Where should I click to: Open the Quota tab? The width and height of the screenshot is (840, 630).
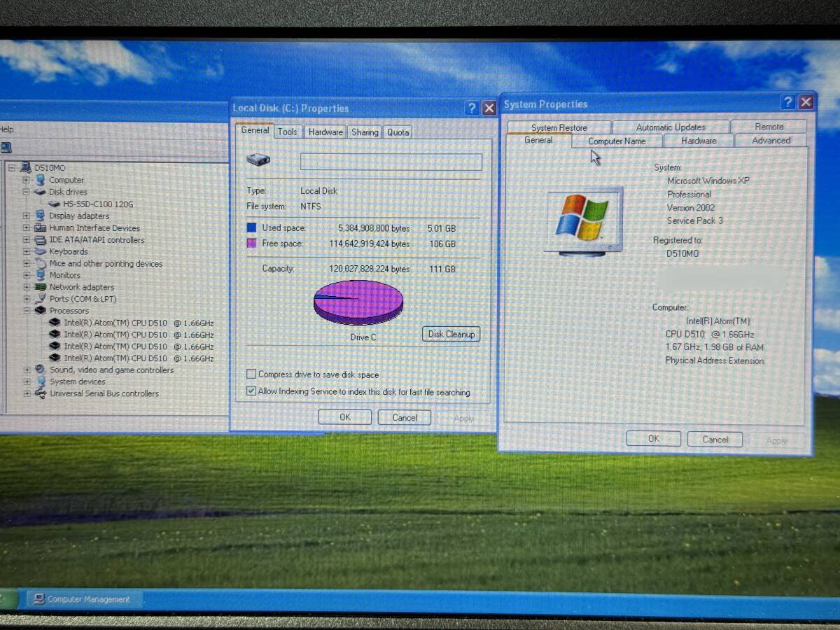tap(398, 132)
